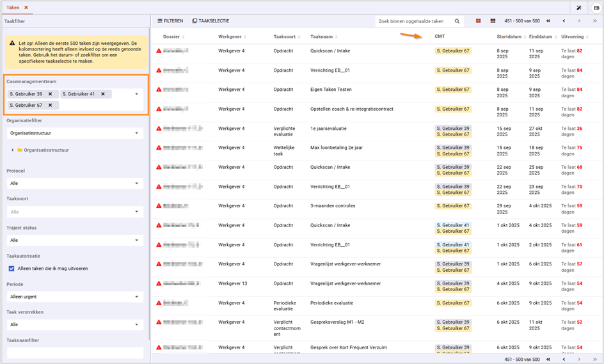Open task 'Eigen Taken Testen'
The image size is (604, 364).
(x=331, y=90)
